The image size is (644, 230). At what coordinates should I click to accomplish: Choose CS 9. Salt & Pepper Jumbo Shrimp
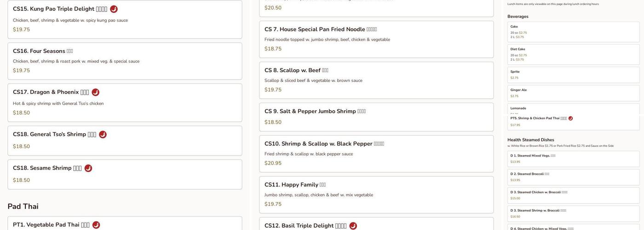click(x=376, y=117)
